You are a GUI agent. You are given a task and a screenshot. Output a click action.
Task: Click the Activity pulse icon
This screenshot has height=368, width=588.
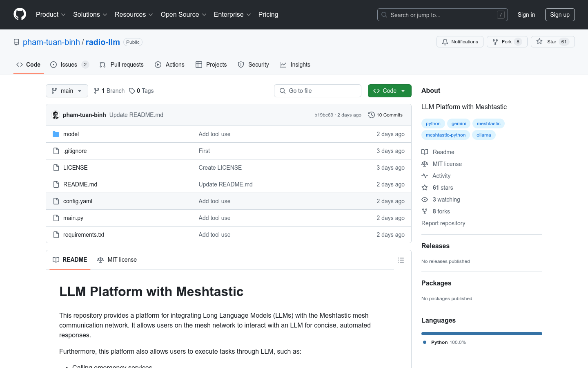425,176
